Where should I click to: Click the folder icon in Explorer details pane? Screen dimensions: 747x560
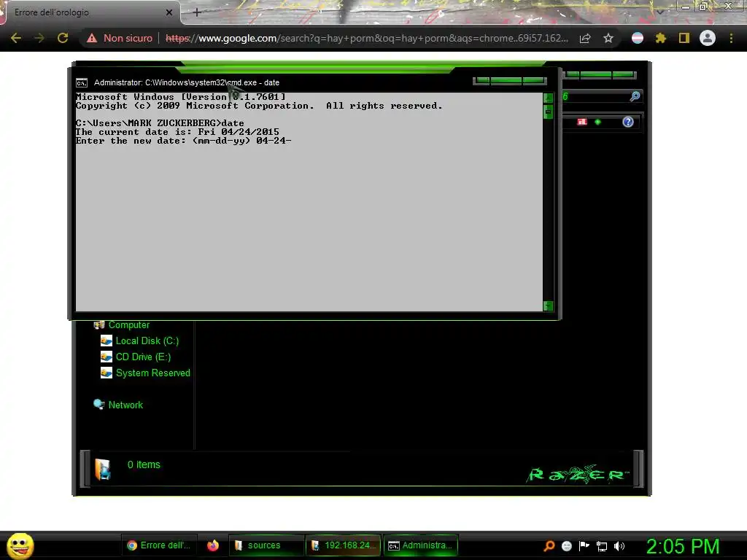[102, 469]
